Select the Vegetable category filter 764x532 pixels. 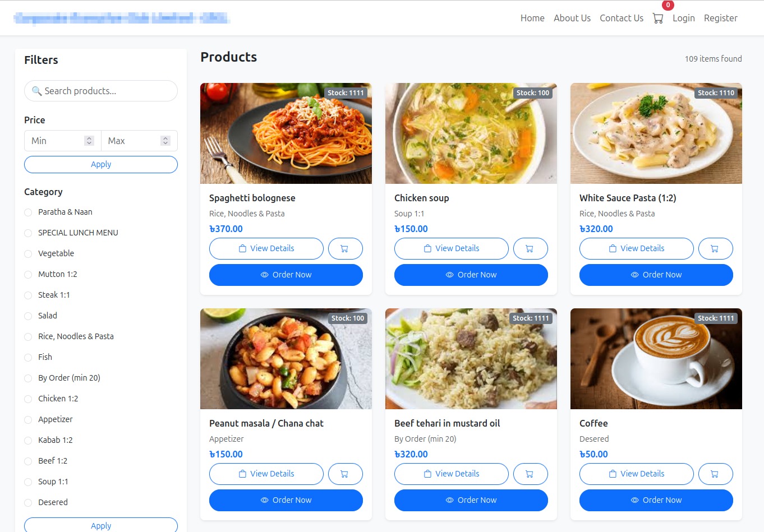tap(28, 254)
